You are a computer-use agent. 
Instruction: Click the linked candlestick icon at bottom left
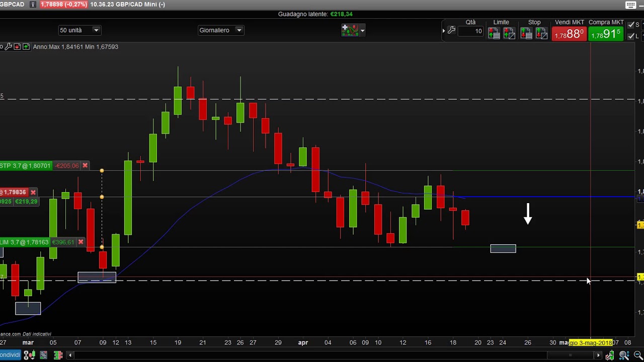pyautogui.click(x=30, y=355)
